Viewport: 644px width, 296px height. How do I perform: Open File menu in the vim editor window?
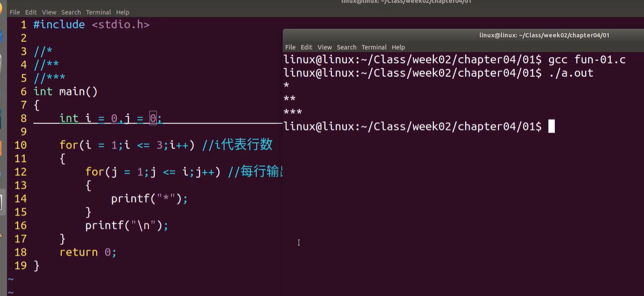click(x=14, y=12)
